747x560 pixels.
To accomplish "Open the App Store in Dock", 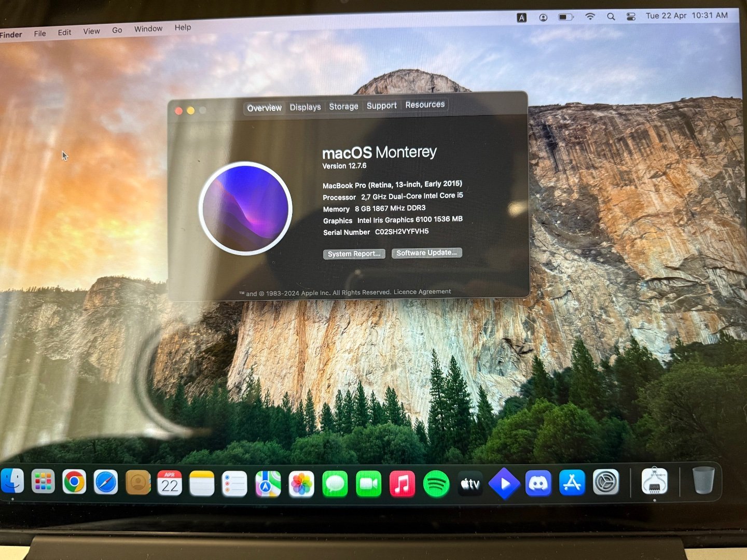I will click(572, 483).
